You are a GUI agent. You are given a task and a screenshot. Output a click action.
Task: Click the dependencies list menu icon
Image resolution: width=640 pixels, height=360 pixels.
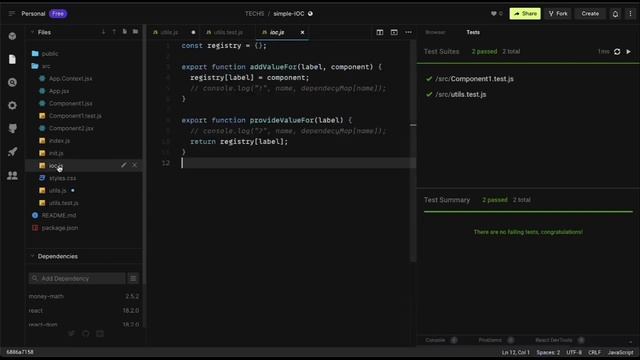(x=133, y=278)
